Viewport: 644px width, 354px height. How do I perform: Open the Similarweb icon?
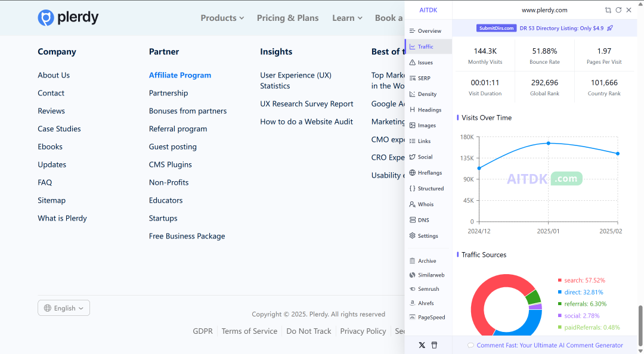[413, 275]
